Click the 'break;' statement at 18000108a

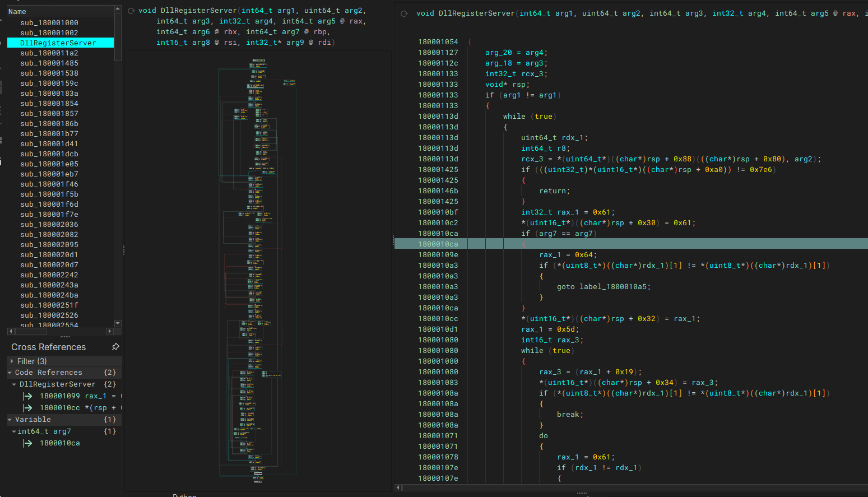(x=570, y=414)
